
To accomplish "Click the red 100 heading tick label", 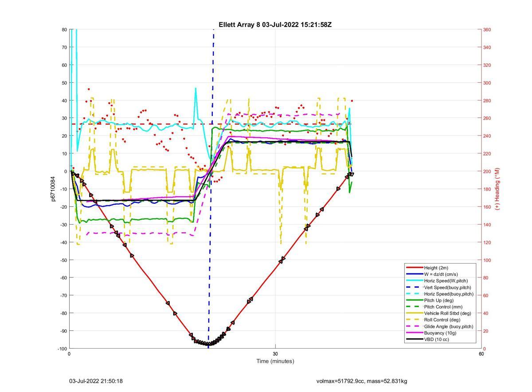I will tap(487, 260).
